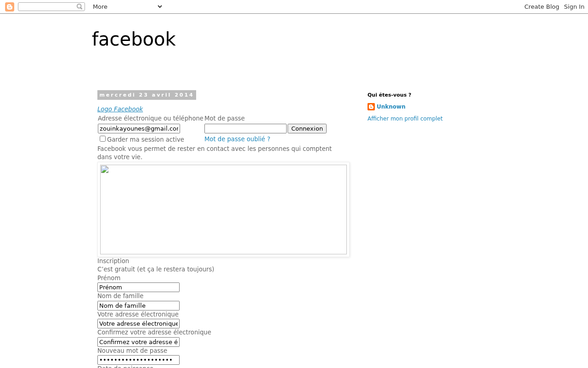Focus the Mot de passe input field
Image resolution: width=588 pixels, height=368 pixels.
coord(245,129)
